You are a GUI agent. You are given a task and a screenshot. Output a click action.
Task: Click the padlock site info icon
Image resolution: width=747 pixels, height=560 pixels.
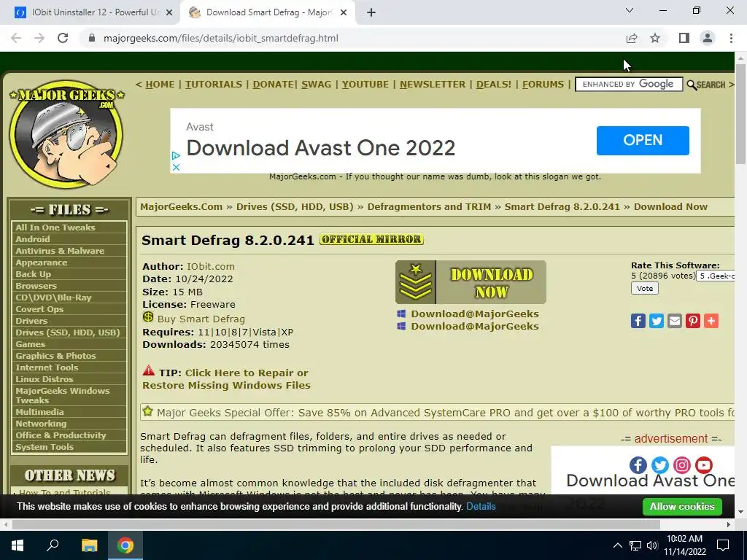(92, 38)
